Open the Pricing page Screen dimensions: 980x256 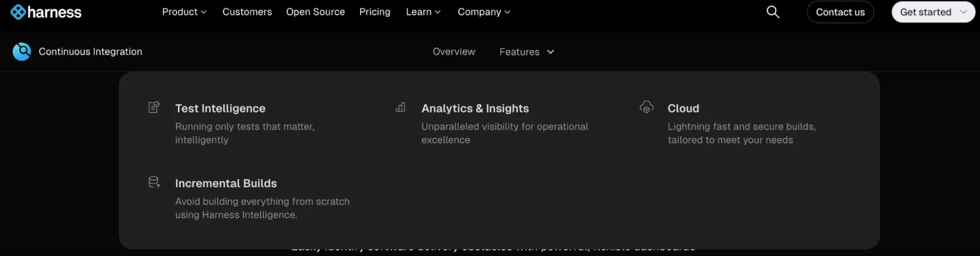coord(375,12)
